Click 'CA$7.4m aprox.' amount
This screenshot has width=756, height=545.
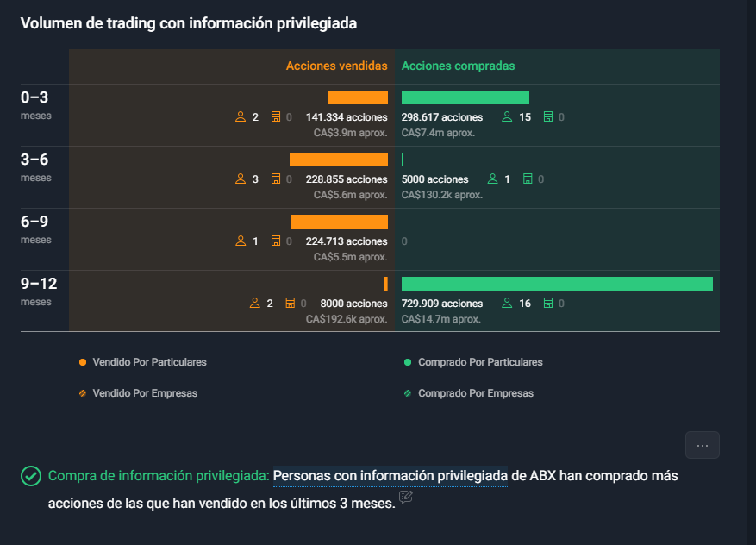438,133
